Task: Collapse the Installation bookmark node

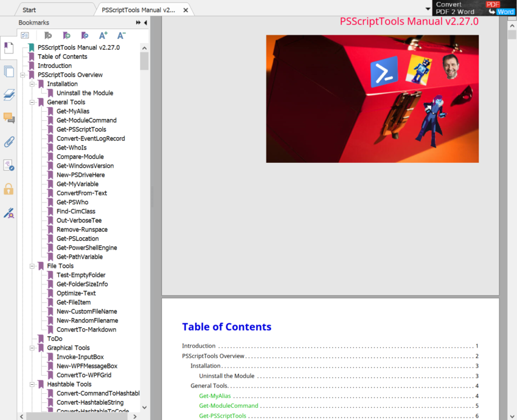Action: tap(32, 84)
